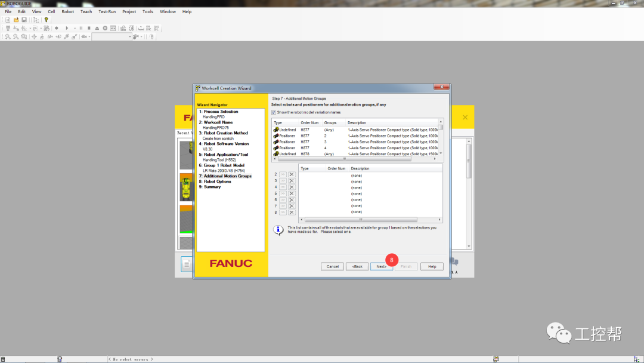The height and width of the screenshot is (363, 644).
Task: Select Positioner H877 row with Groups 2
Action: click(355, 136)
